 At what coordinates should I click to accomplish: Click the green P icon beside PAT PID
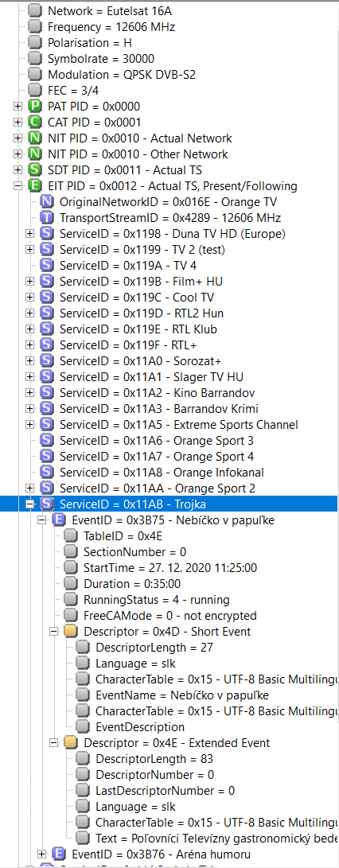tap(35, 107)
